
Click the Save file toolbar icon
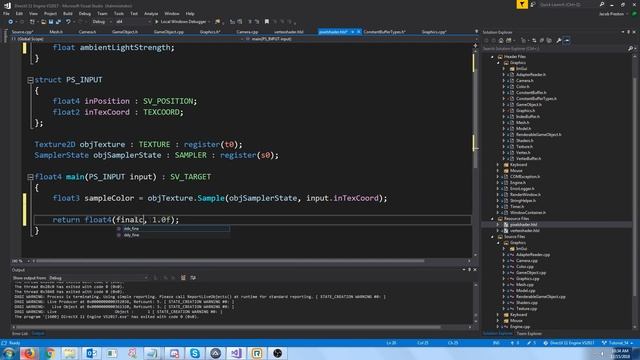pos(51,22)
